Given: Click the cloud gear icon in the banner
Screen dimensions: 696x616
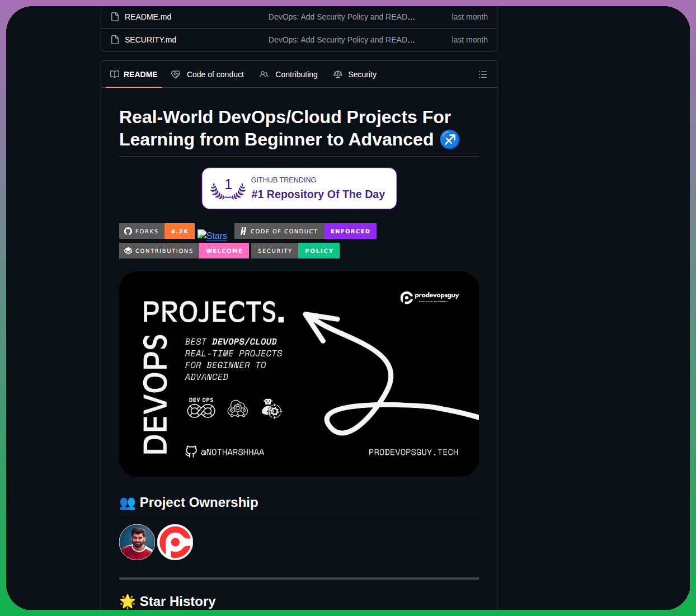Looking at the screenshot, I should [238, 409].
